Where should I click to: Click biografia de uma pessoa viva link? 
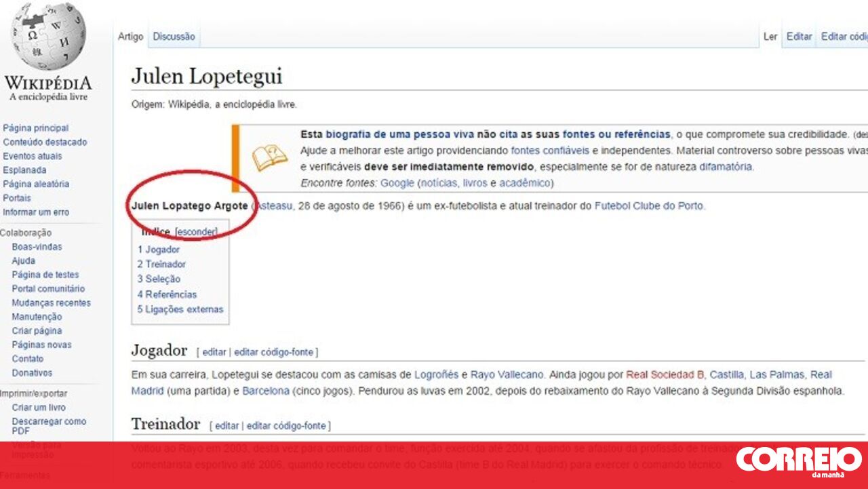(x=400, y=134)
